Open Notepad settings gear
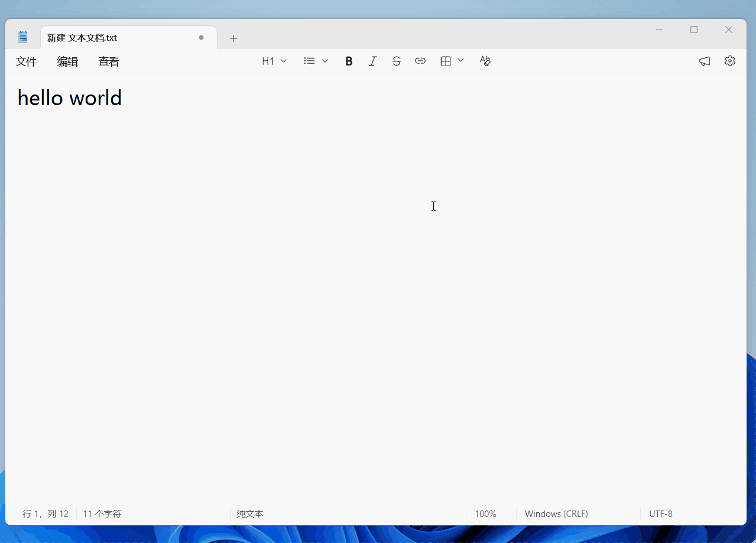Viewport: 756px width, 543px height. (730, 61)
